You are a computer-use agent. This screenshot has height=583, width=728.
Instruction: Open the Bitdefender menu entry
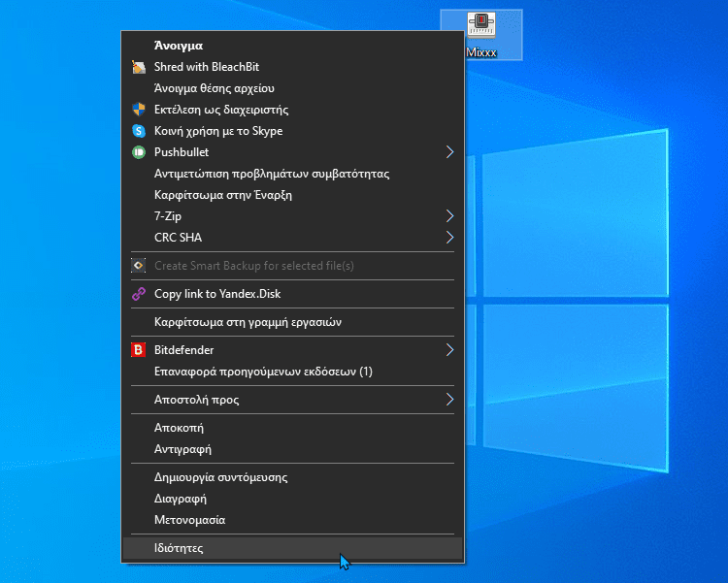tap(293, 350)
